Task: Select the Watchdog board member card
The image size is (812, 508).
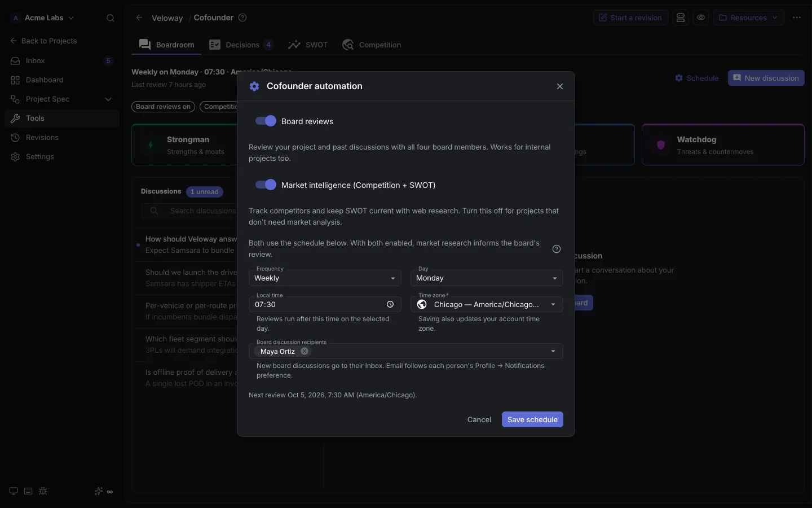Action: tap(723, 144)
